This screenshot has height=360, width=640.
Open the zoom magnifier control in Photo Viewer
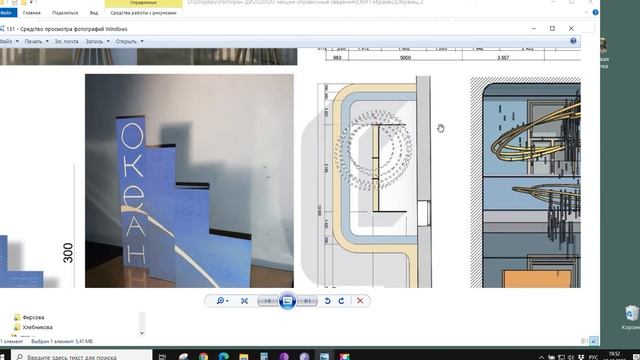222,301
